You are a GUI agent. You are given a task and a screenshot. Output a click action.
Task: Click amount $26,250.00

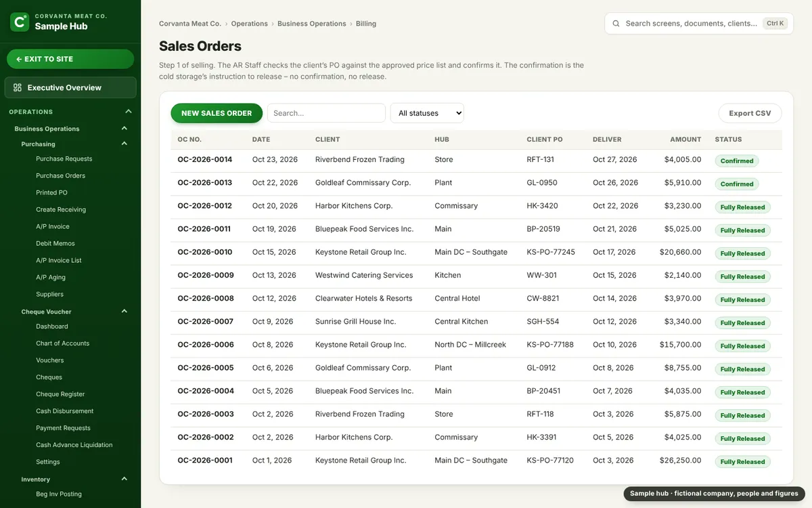pos(681,461)
